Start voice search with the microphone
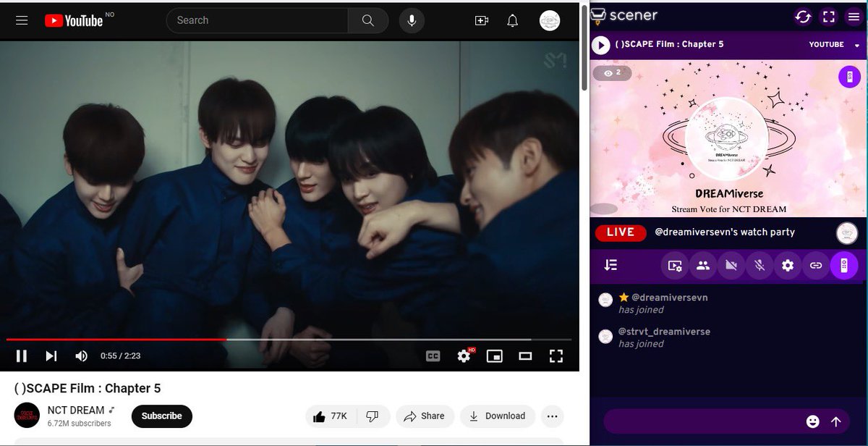 pos(412,20)
